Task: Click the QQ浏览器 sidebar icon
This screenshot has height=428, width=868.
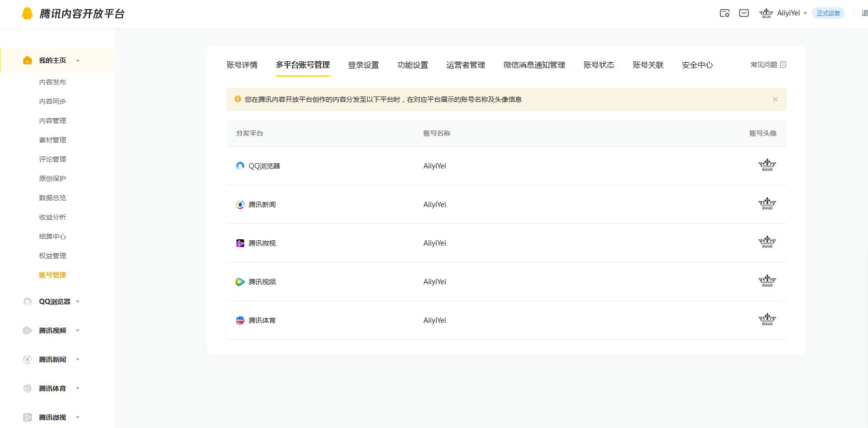Action: click(28, 302)
